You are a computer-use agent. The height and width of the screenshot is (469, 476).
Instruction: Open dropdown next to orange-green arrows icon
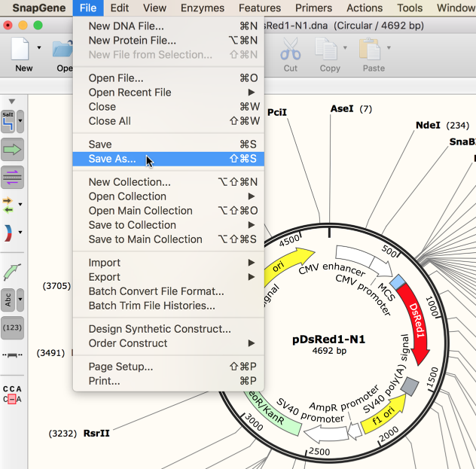20,205
